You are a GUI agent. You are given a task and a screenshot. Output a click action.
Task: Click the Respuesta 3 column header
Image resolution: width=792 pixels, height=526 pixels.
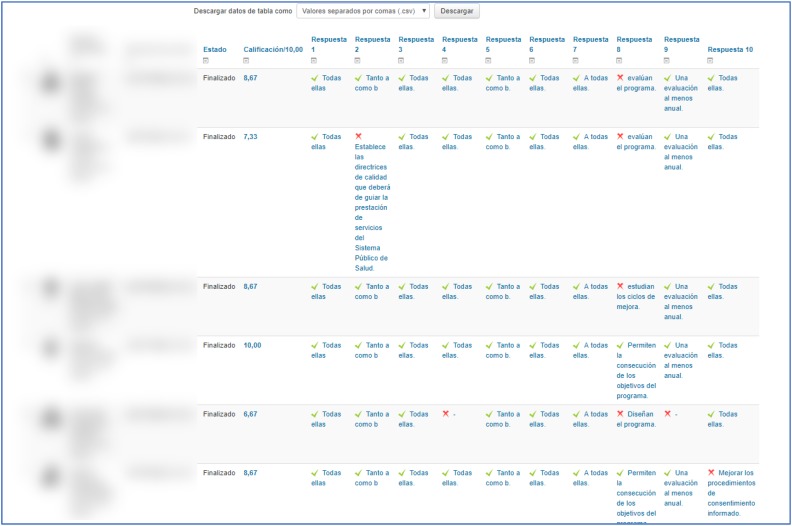(x=415, y=44)
